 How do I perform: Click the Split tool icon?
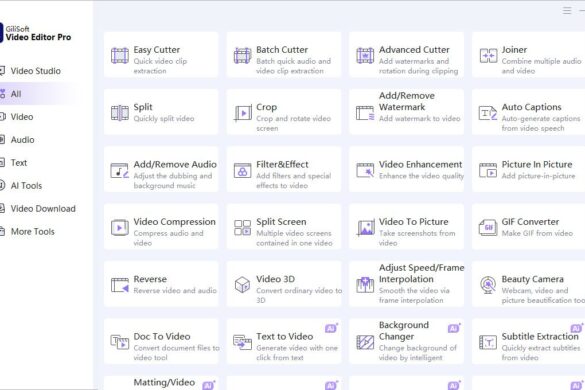[120, 113]
